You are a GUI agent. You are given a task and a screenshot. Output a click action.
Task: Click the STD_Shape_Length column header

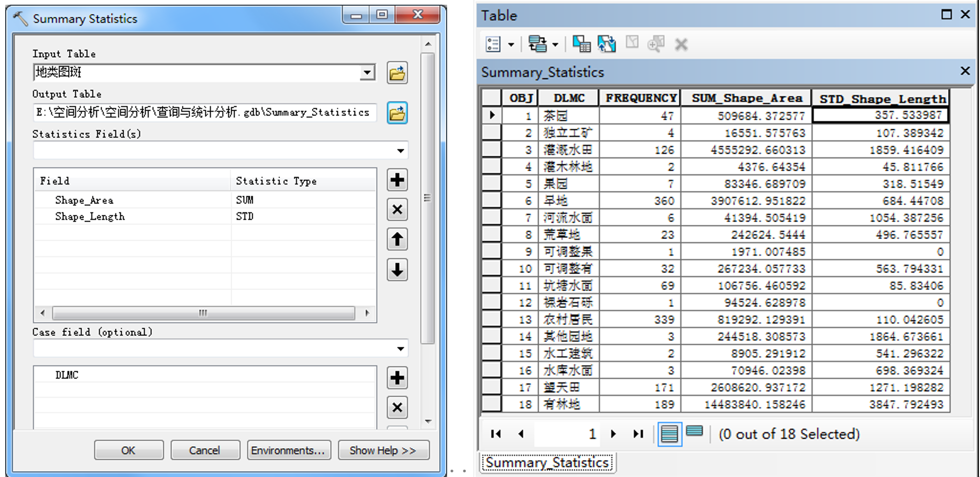point(882,98)
